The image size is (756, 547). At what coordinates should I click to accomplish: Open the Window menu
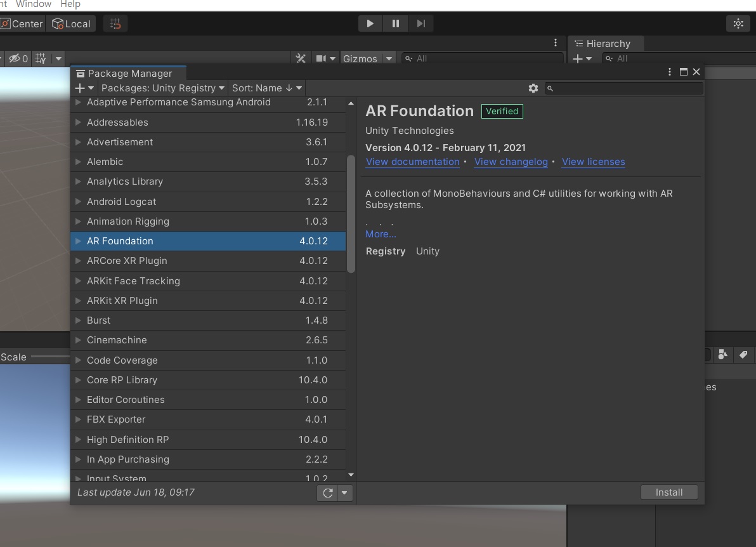coord(33,4)
